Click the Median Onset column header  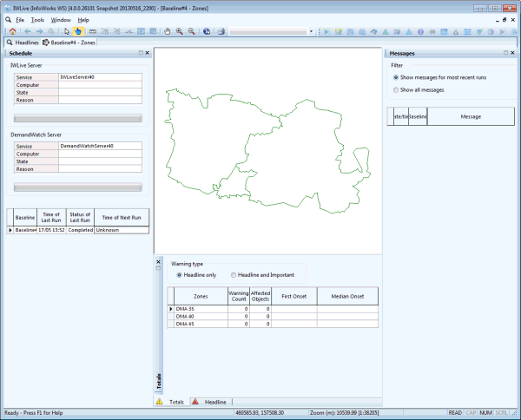tap(347, 296)
